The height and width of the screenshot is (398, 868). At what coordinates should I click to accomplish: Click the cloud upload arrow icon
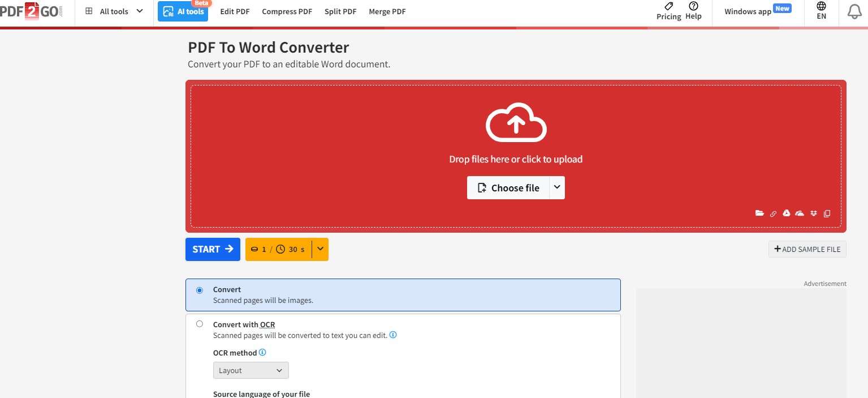[516, 122]
